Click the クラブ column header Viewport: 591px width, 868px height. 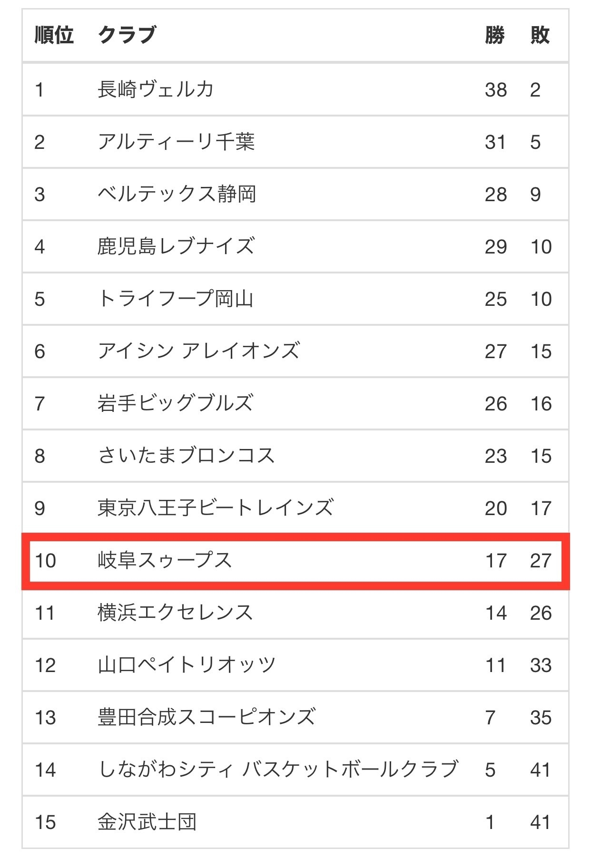(x=127, y=35)
